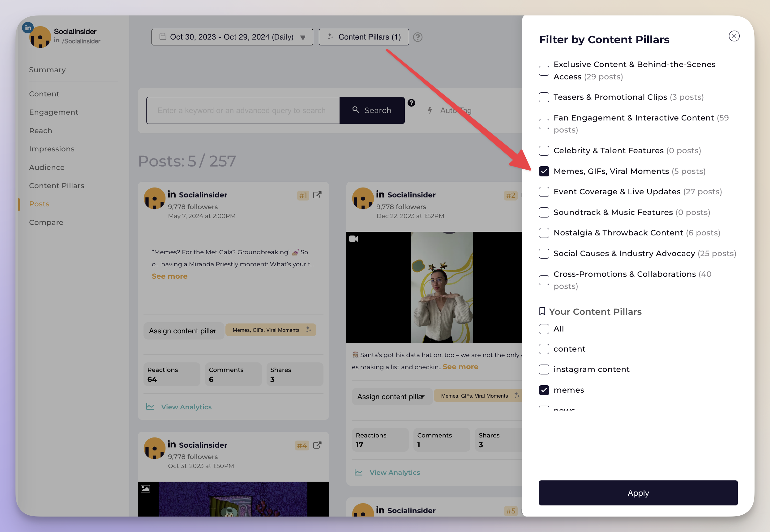The width and height of the screenshot is (770, 532).
Task: Click the search magnifying glass icon
Action: [x=356, y=111]
